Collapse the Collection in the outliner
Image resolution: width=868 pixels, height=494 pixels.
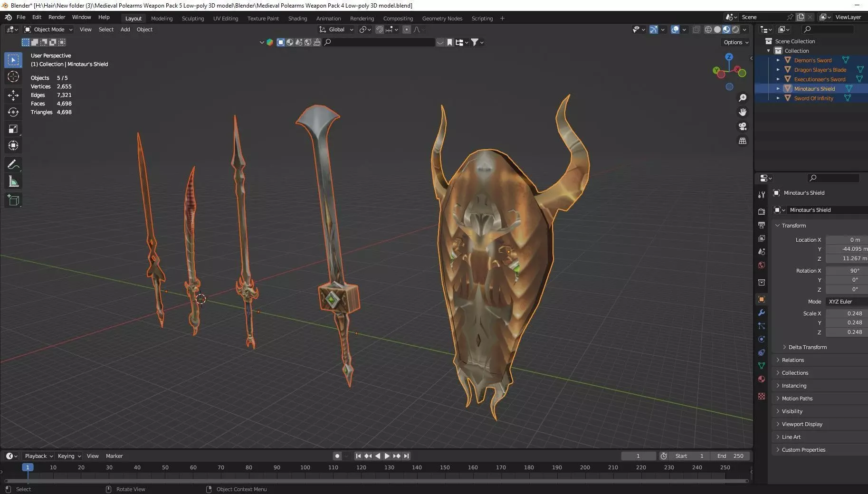click(768, 51)
